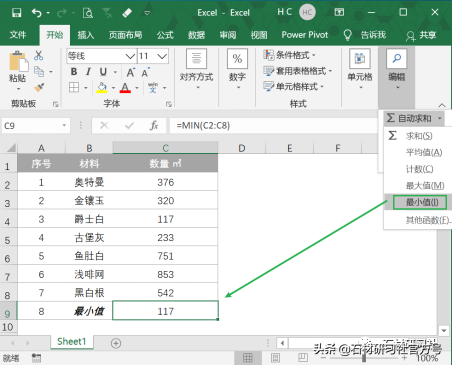This screenshot has width=452, height=365.
Task: Select column header D
Action: pyautogui.click(x=242, y=148)
